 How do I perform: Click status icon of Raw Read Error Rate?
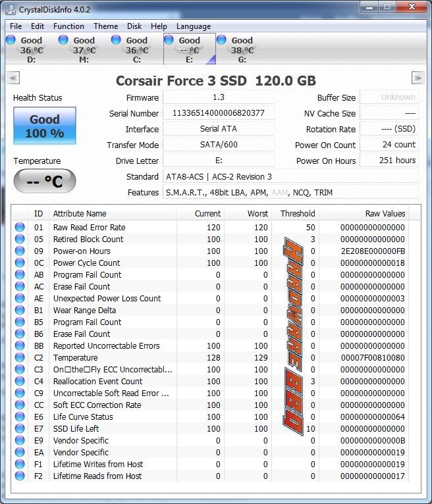point(20,227)
